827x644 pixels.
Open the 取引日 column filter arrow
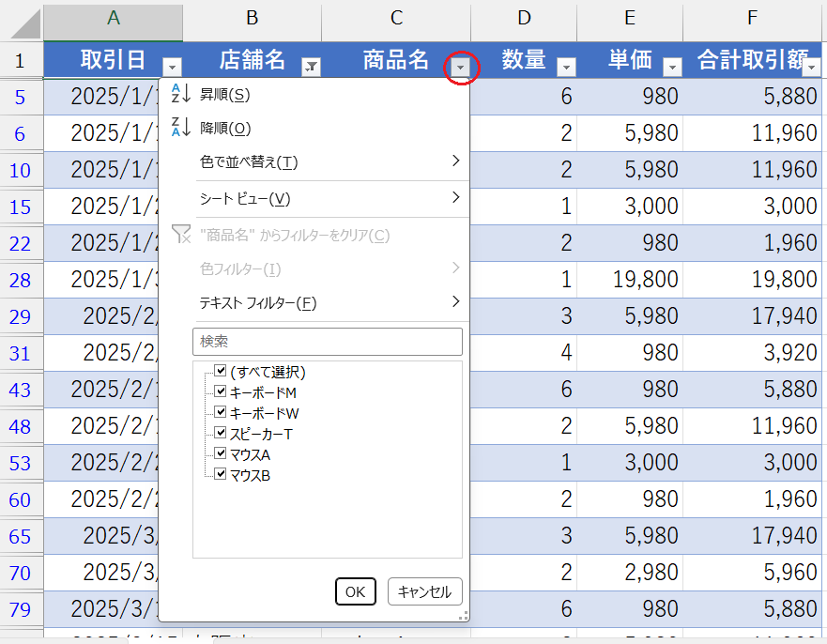pyautogui.click(x=173, y=68)
